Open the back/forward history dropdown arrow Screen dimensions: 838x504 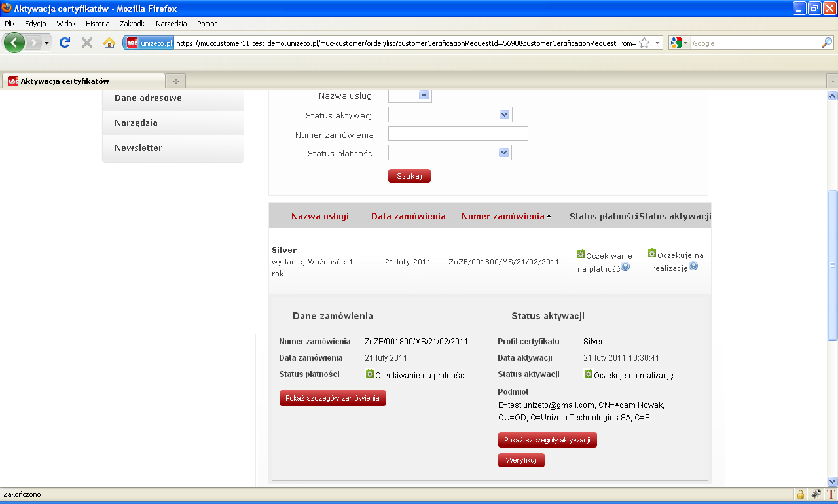tap(46, 43)
